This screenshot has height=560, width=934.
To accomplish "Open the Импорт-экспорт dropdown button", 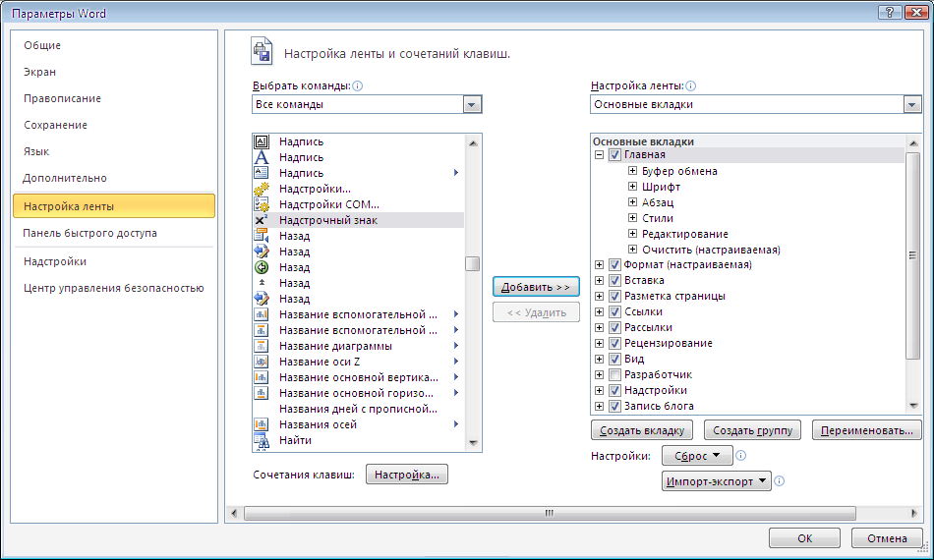I will (x=716, y=480).
